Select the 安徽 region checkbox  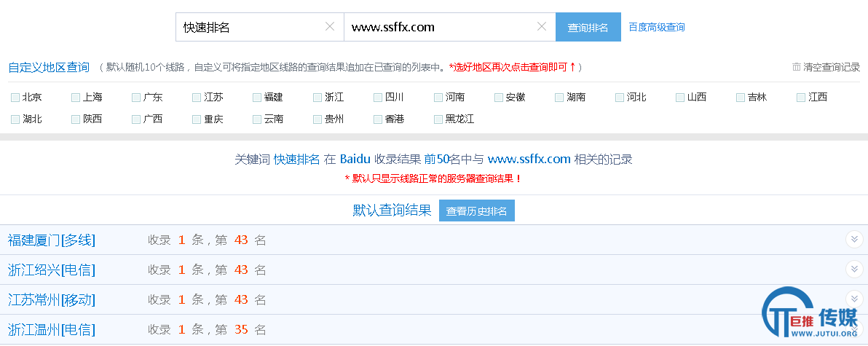498,98
